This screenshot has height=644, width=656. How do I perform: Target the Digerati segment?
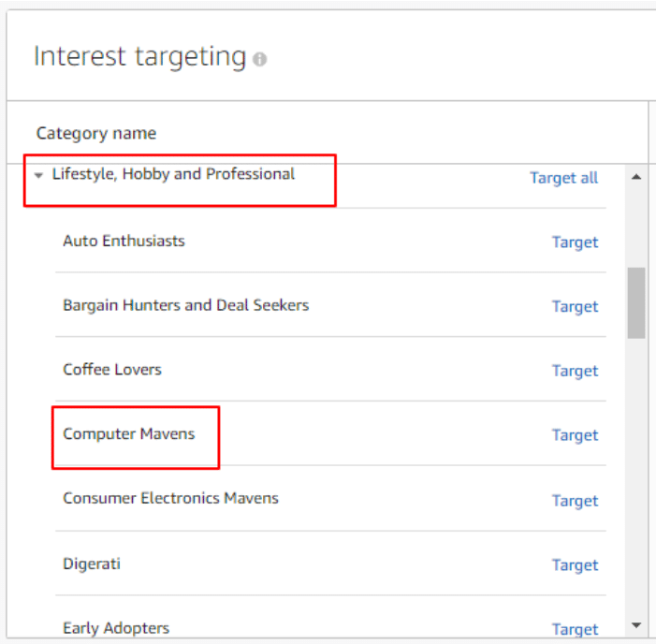(x=575, y=565)
